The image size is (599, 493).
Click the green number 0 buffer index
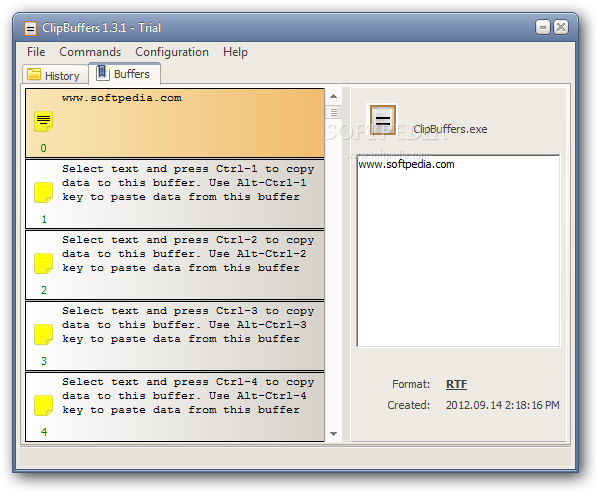click(x=44, y=148)
